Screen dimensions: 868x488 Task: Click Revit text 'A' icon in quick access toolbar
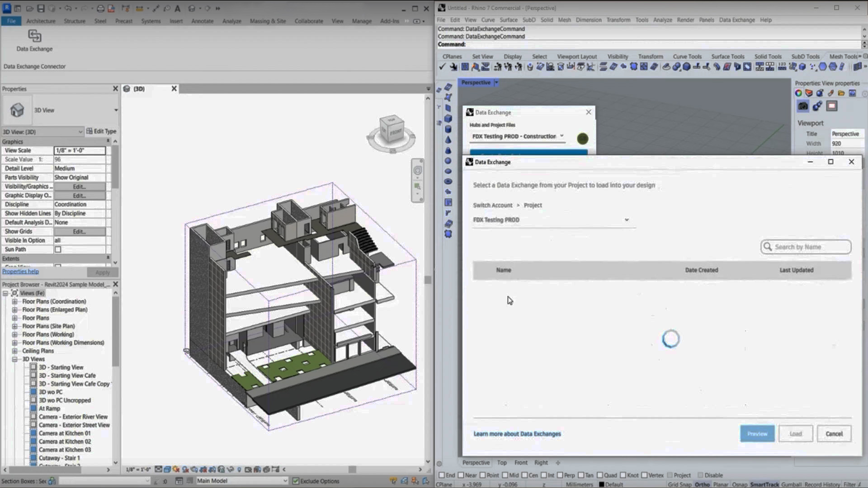point(178,8)
